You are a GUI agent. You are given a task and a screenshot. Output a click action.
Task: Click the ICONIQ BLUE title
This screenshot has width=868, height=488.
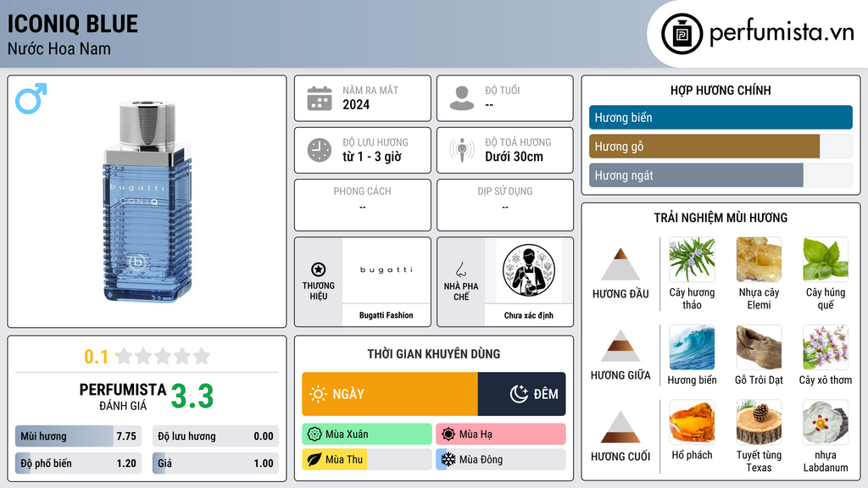click(x=73, y=25)
